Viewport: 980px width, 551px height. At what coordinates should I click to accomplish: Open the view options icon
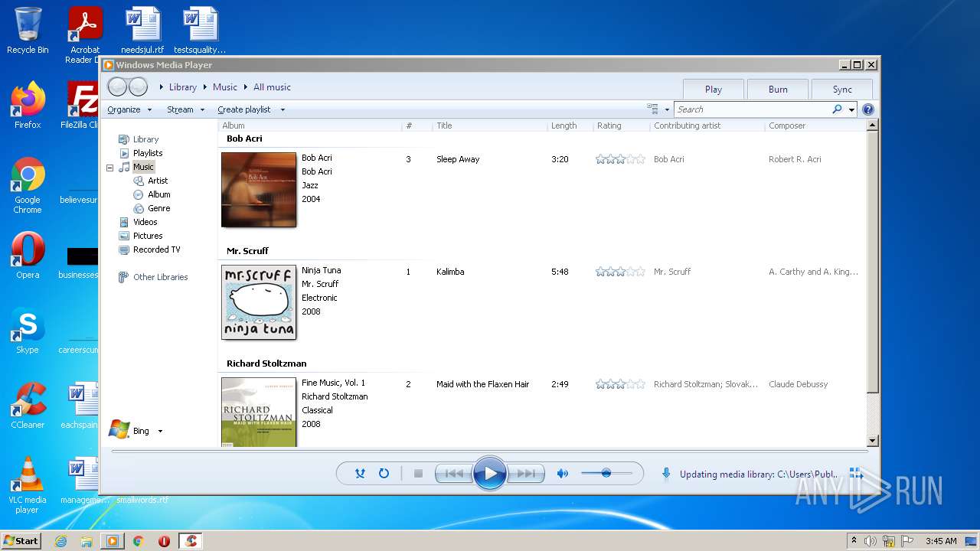[652, 109]
